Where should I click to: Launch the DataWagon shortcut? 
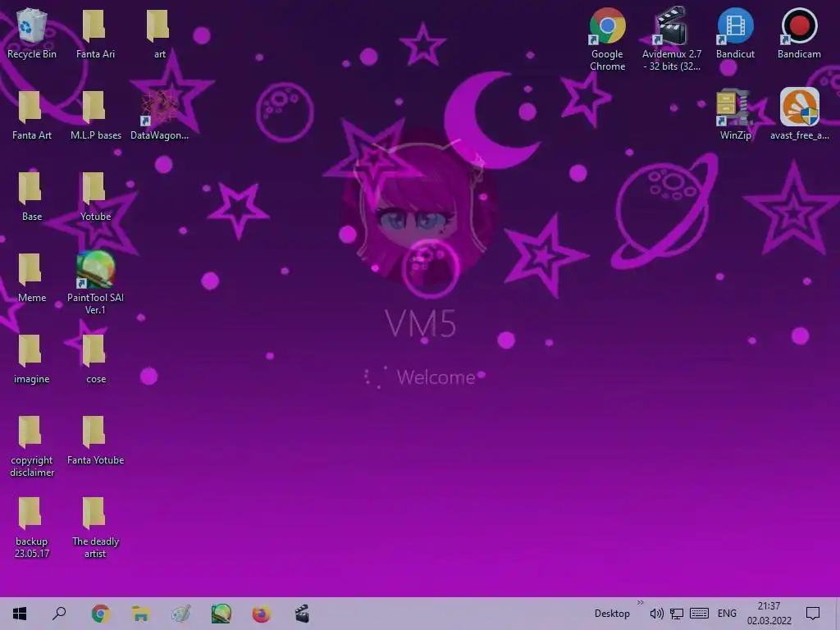pos(159,115)
